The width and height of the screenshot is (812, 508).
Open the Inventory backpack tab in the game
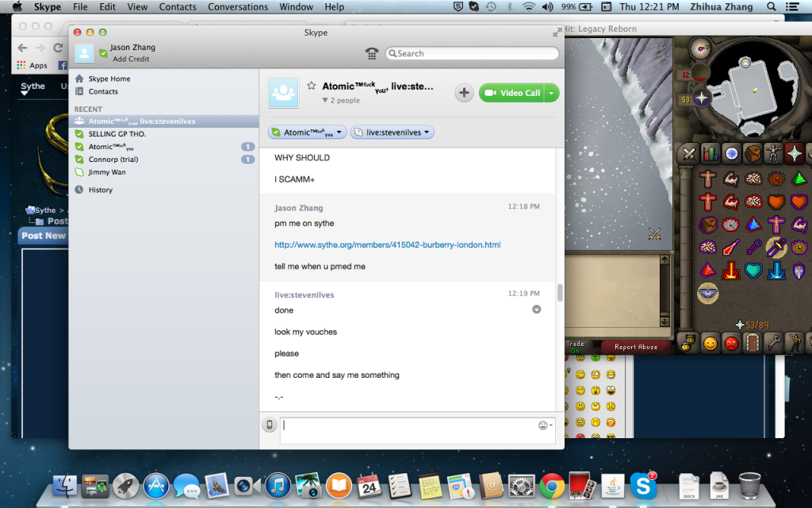click(x=753, y=154)
